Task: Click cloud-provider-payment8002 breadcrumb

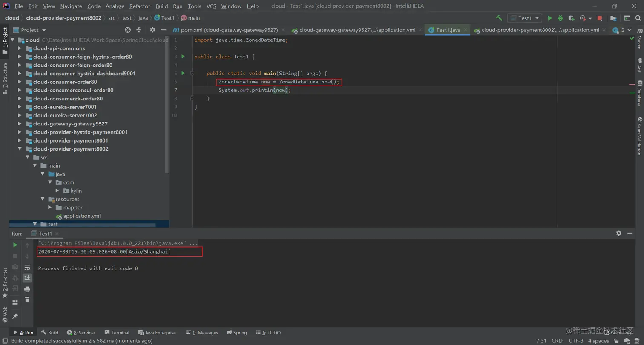Action: point(63,18)
